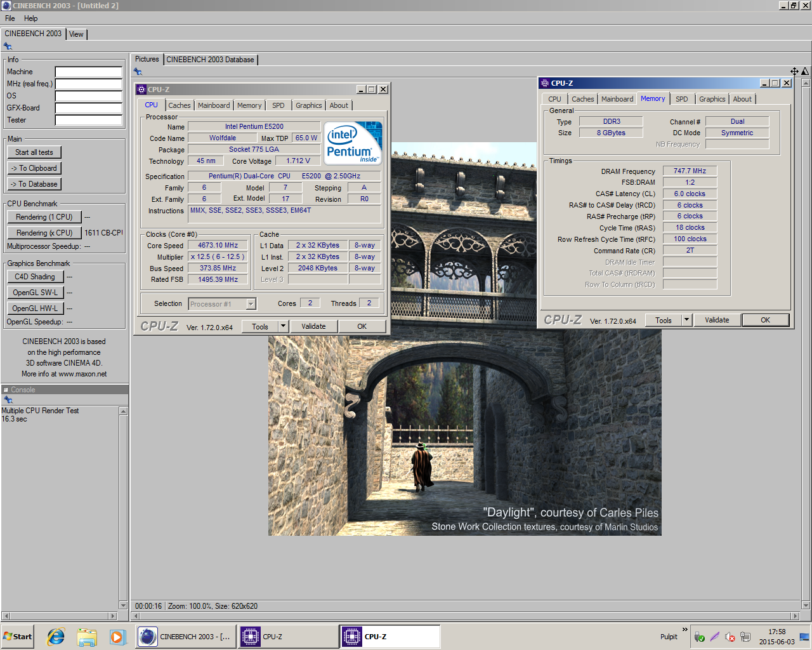Click Start all tests button

(34, 152)
